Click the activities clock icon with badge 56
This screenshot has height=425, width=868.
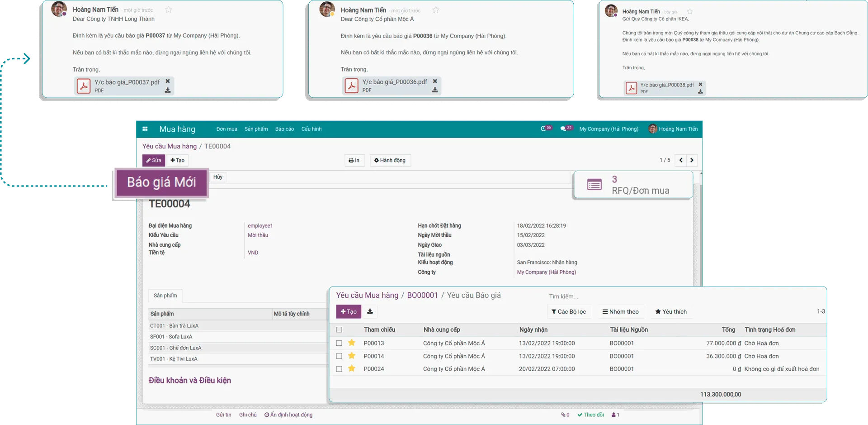tap(543, 129)
